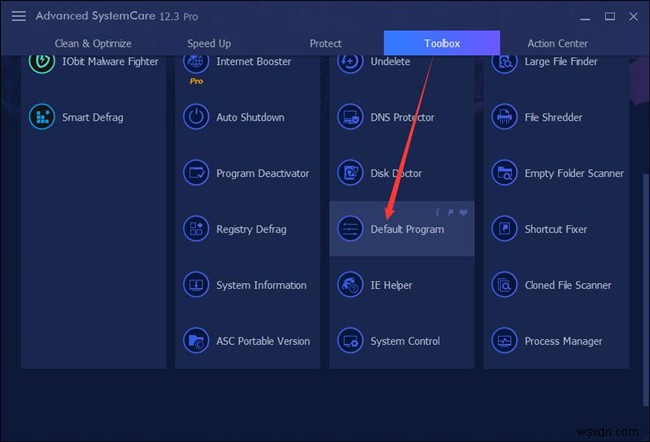Launch the IE Helper icon
This screenshot has height=442, width=650.
click(350, 285)
